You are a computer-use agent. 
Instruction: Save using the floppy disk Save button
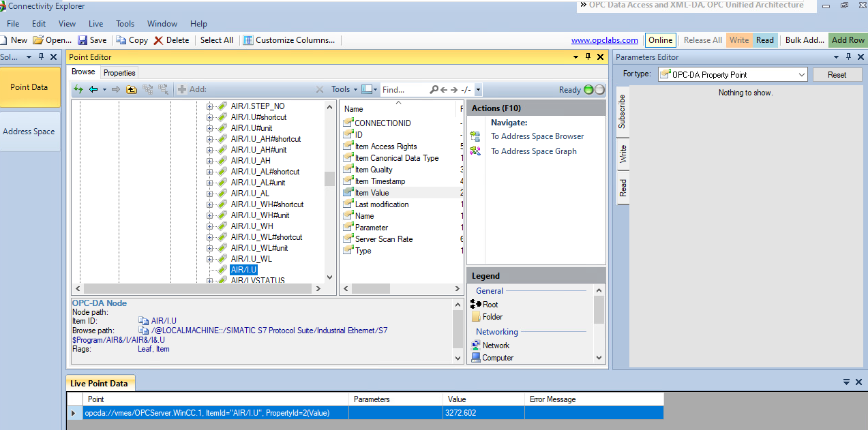point(92,40)
